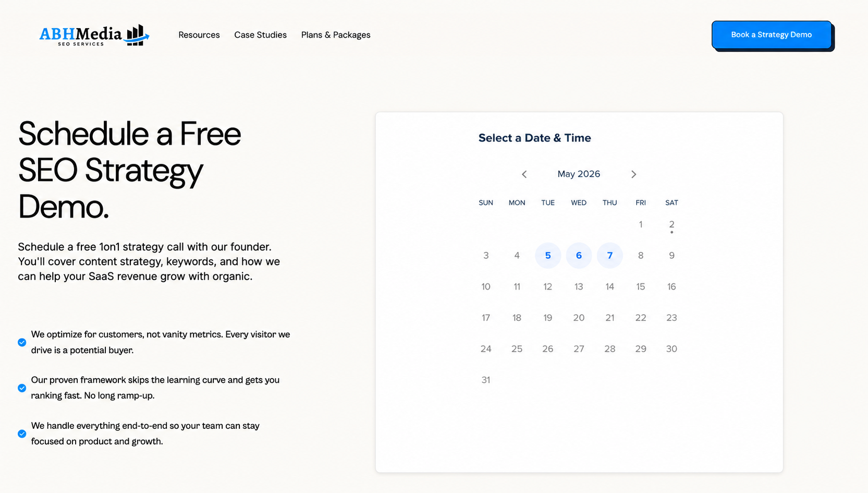
Task: Click the check icon beside 'We handle everything end-to-end'
Action: click(22, 434)
